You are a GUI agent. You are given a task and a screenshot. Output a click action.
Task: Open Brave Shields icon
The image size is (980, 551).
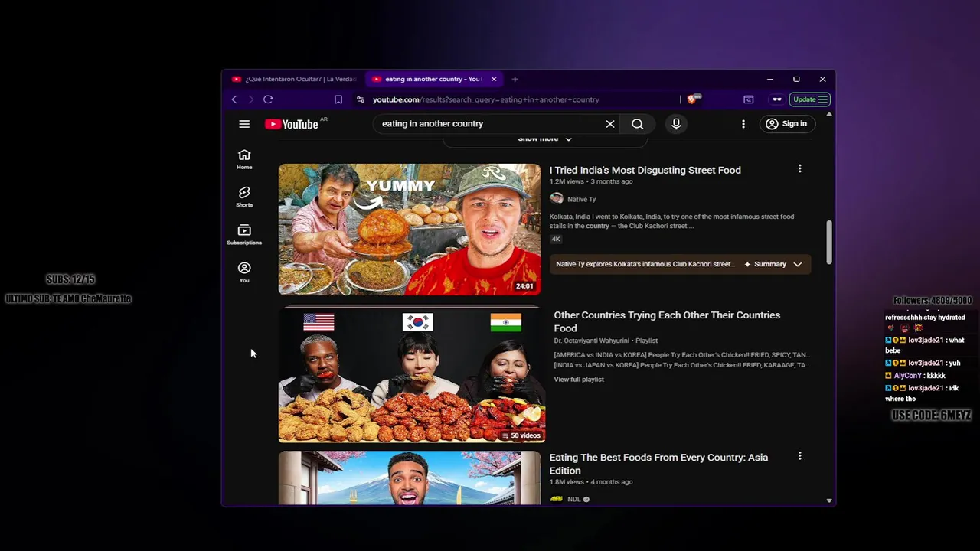[693, 99]
